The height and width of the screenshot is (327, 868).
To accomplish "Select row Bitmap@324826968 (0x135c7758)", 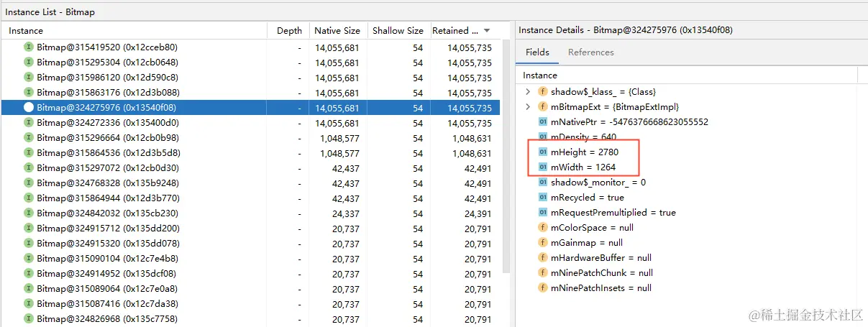I will click(250, 319).
